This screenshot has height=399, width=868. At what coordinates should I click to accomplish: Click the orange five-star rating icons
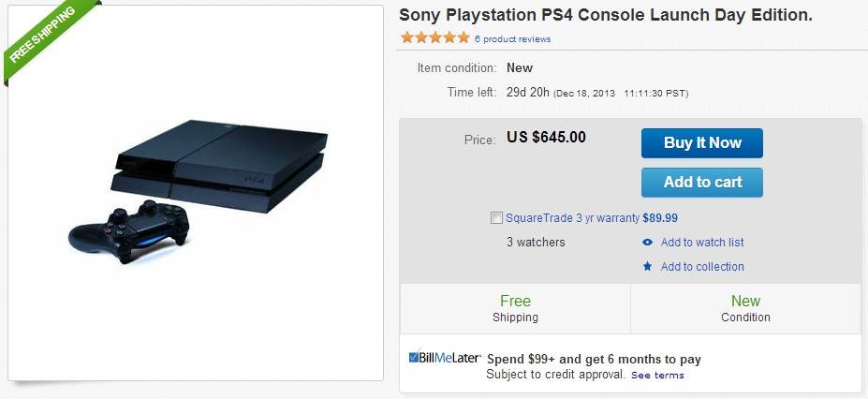435,38
